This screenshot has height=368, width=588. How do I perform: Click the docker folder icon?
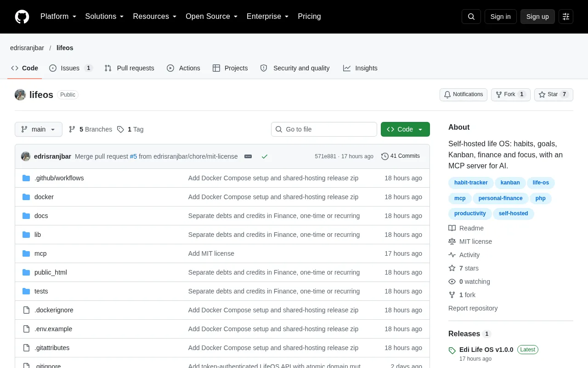pyautogui.click(x=26, y=197)
